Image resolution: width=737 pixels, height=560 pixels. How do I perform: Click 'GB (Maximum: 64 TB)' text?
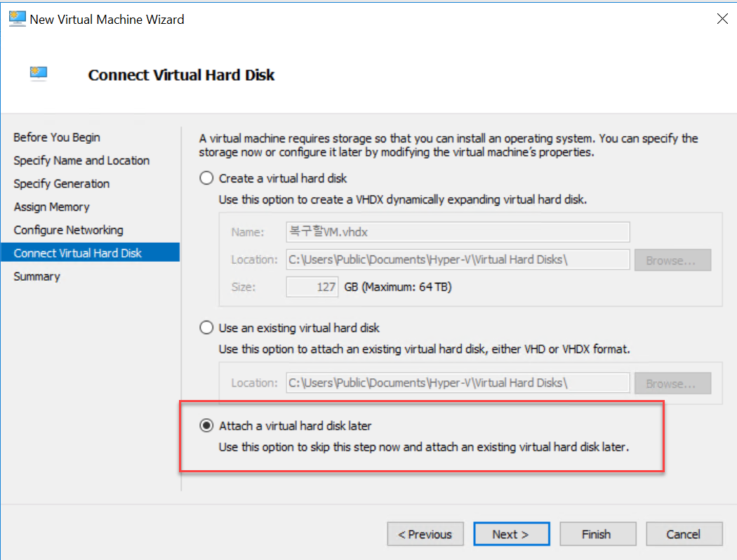(x=398, y=287)
